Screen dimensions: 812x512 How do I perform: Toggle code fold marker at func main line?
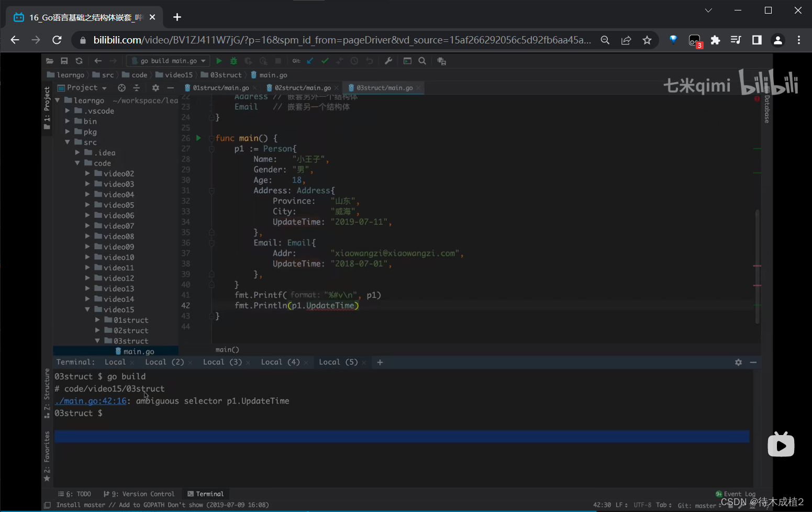tap(212, 138)
